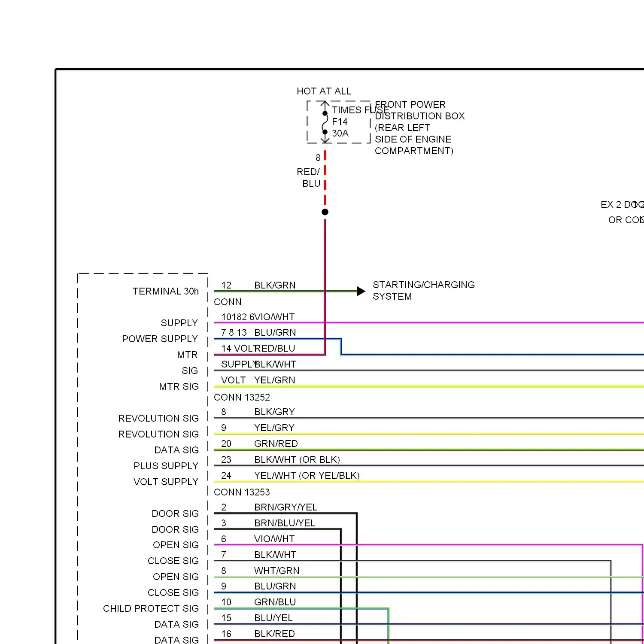
Task: Click "OPEN SIG" on the WHT/GRN row
Action: coord(176,577)
